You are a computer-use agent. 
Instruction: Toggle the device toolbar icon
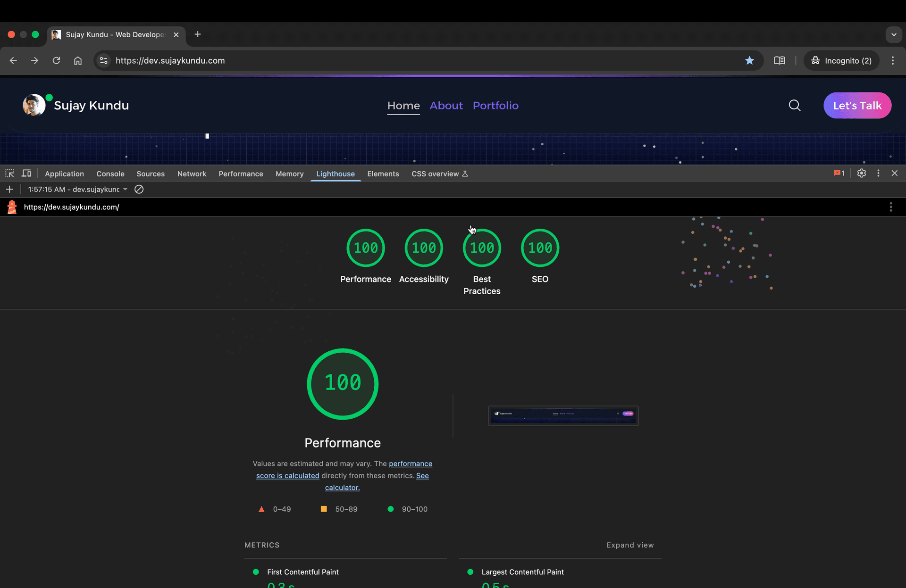click(26, 174)
